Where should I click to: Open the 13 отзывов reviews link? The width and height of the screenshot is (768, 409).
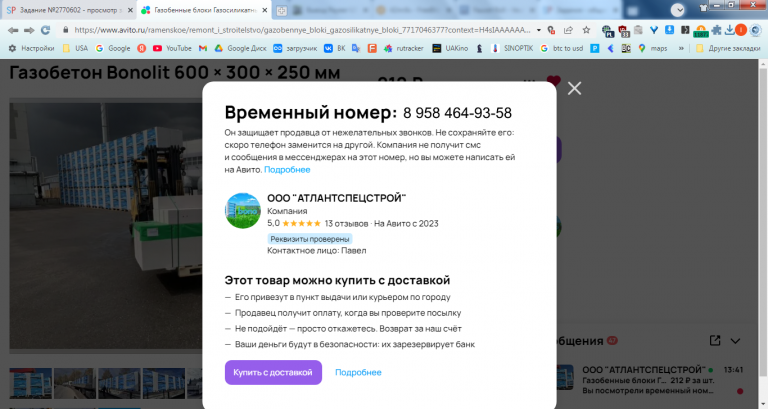(346, 223)
